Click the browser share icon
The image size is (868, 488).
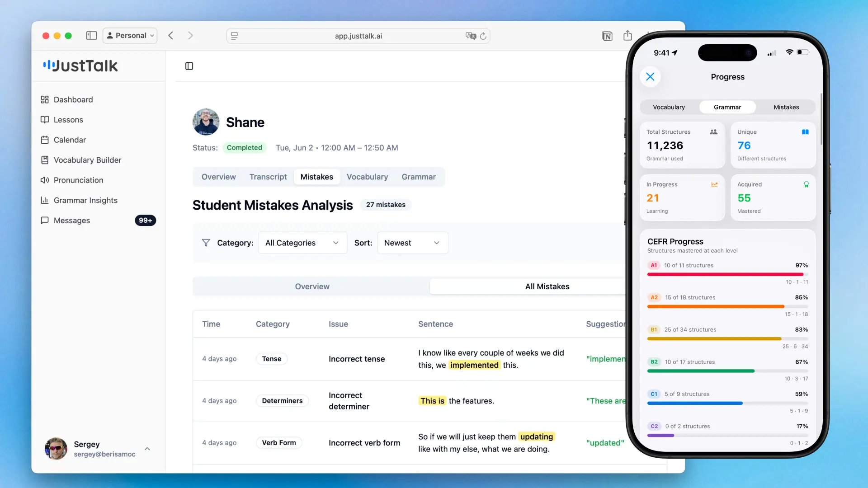[x=627, y=35]
